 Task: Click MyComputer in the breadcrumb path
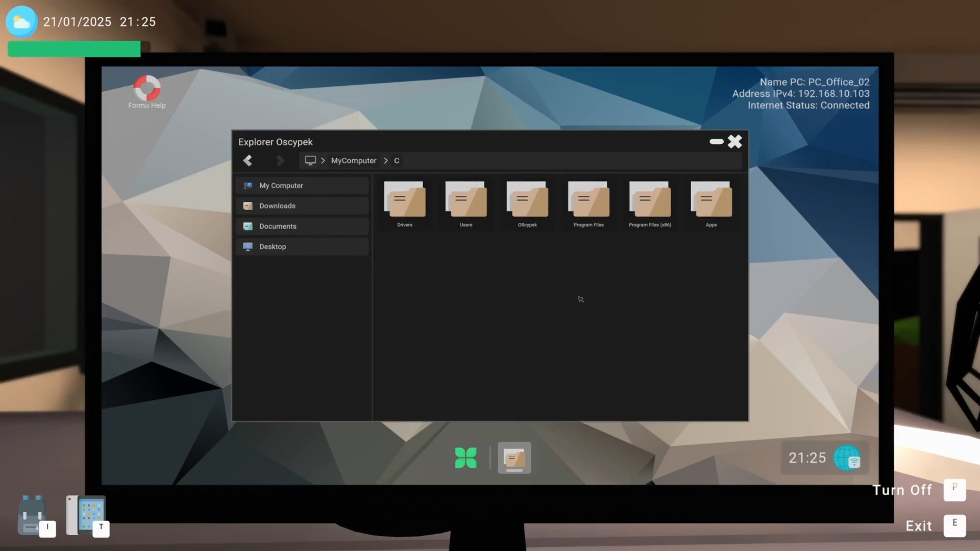pos(353,161)
